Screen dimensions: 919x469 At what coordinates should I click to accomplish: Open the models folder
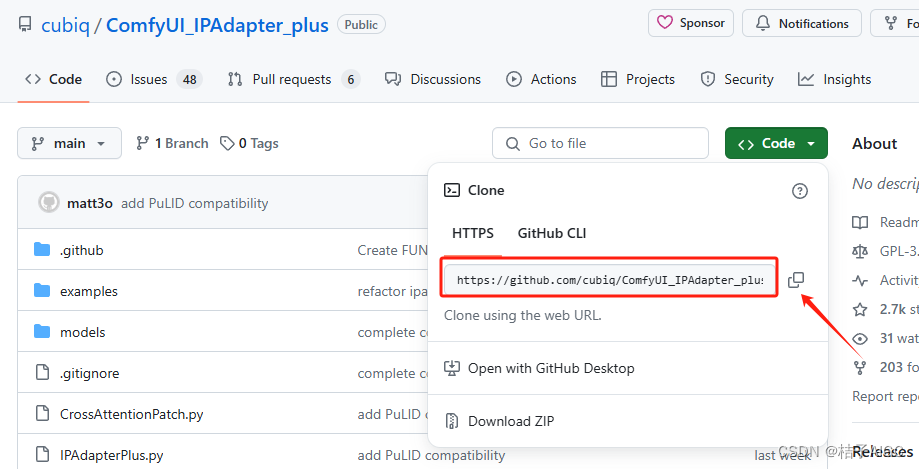83,332
